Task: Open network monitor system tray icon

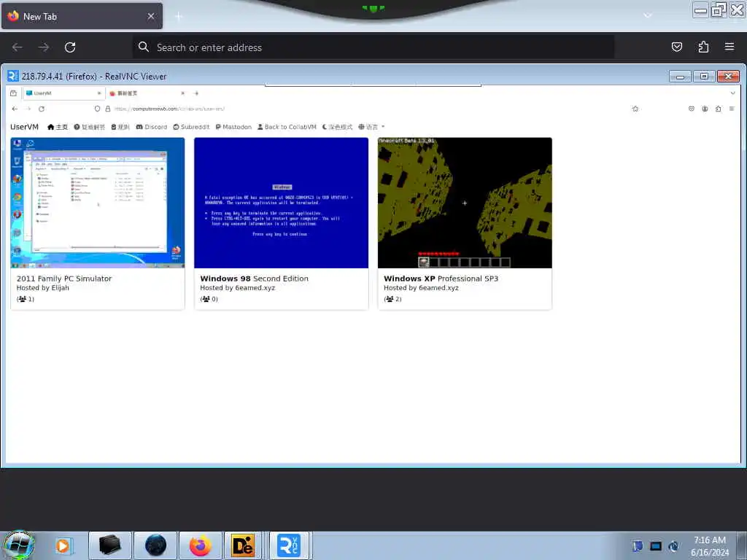Action: pyautogui.click(x=656, y=546)
